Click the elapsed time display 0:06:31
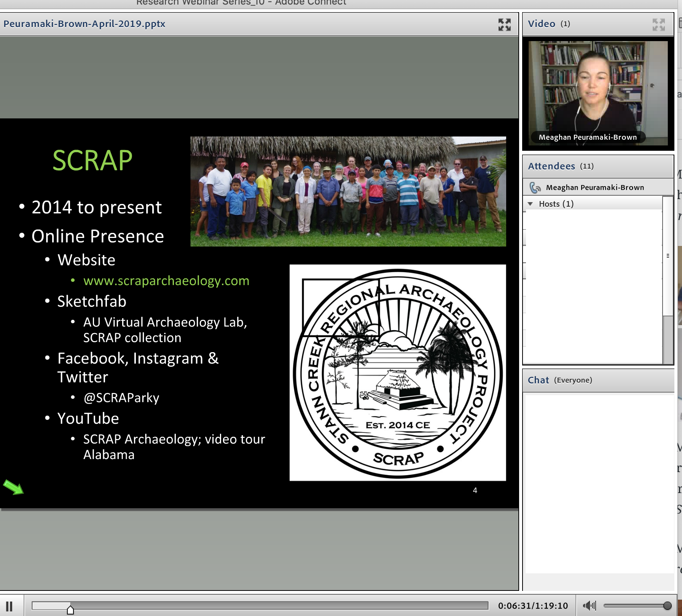Viewport: 682px width, 616px height. coord(512,606)
